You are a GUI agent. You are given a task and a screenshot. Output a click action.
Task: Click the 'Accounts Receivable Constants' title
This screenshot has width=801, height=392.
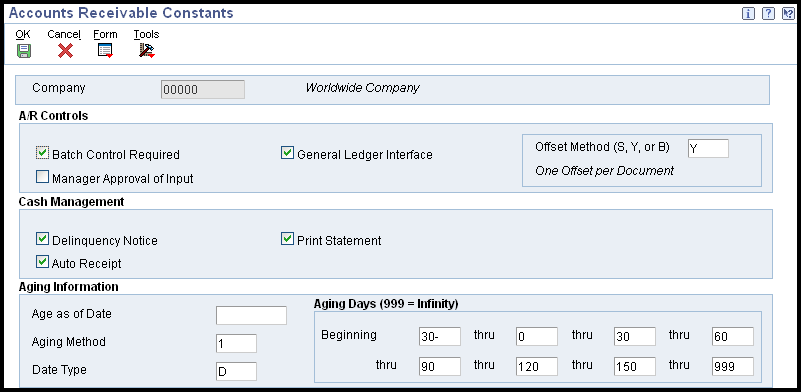point(121,13)
